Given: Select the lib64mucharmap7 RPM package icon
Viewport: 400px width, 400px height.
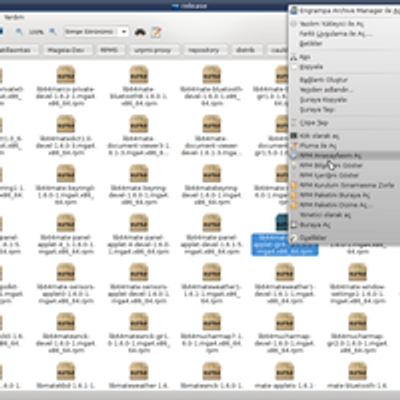Looking at the screenshot, I should click(x=212, y=321).
